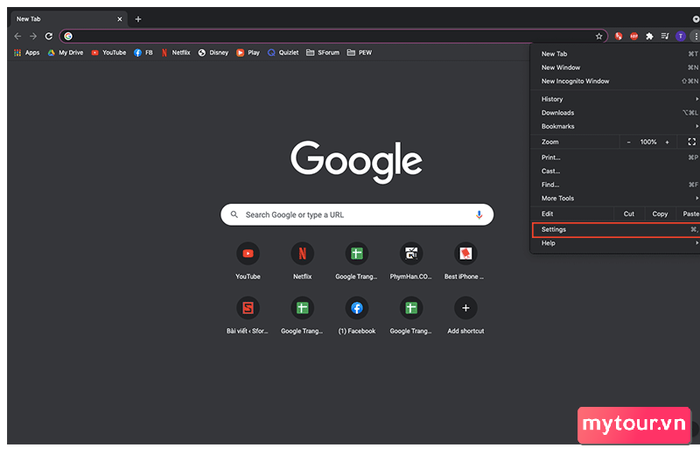Click Cut in Edit row
The width and height of the screenshot is (700, 455).
[x=629, y=214]
